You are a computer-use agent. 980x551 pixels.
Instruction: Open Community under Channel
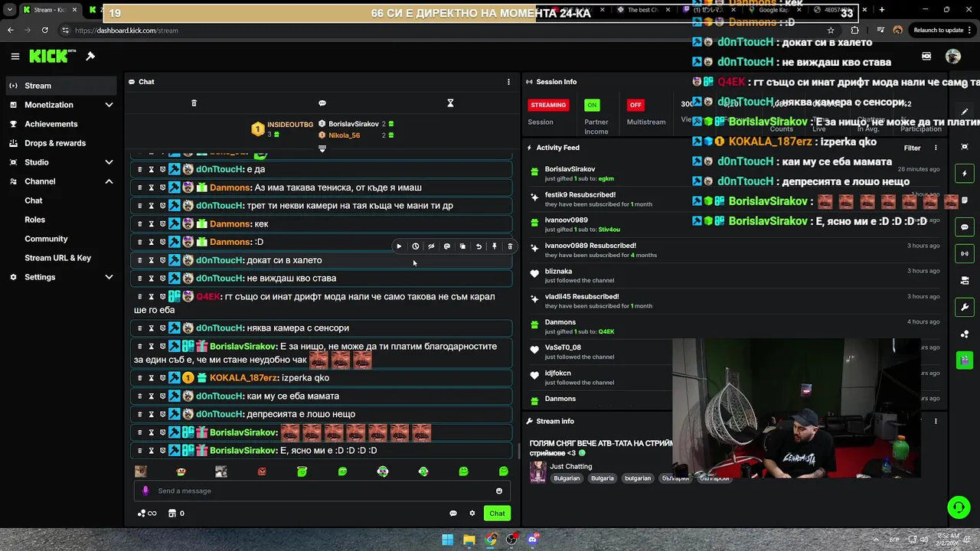tap(46, 239)
